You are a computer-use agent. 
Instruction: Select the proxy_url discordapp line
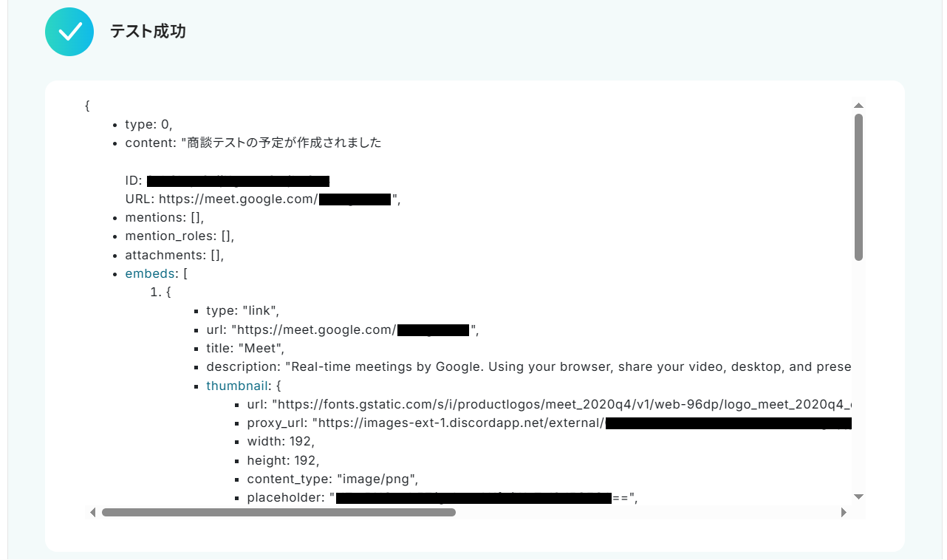tap(549, 423)
